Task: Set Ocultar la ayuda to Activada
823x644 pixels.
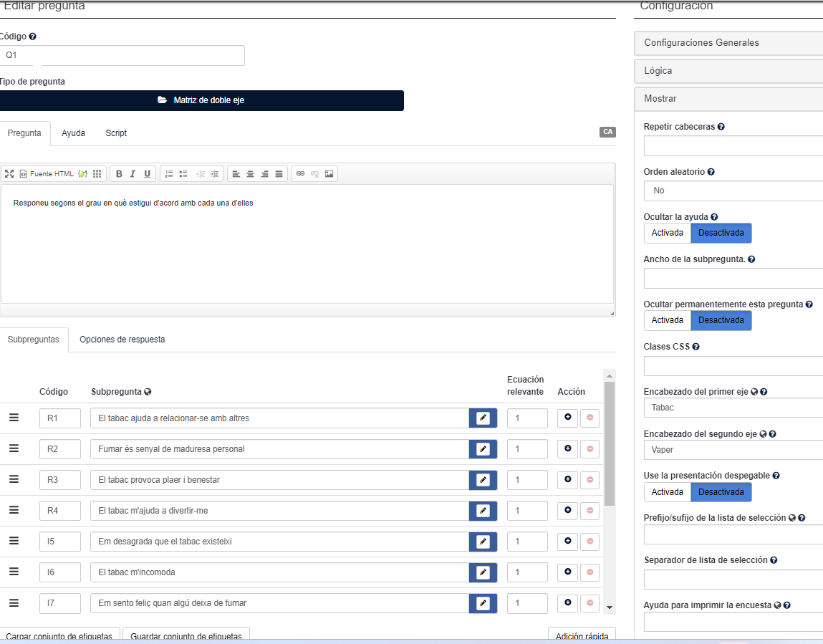Action: 667,233
